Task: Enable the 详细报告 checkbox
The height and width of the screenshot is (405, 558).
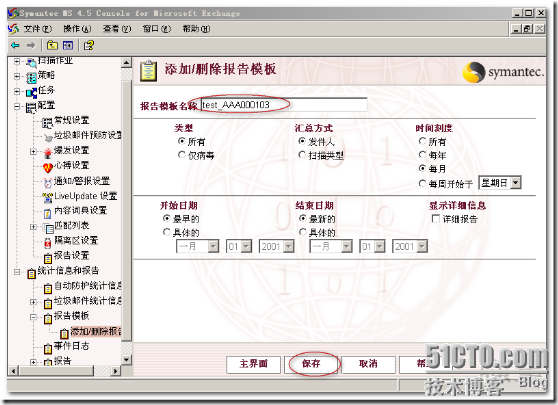Action: 435,218
